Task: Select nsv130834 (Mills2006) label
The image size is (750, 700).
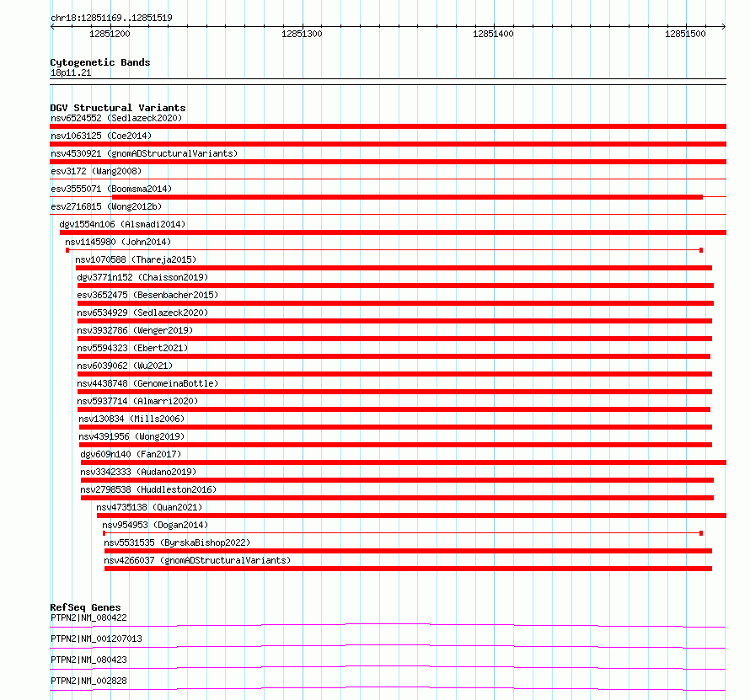Action: (x=131, y=419)
